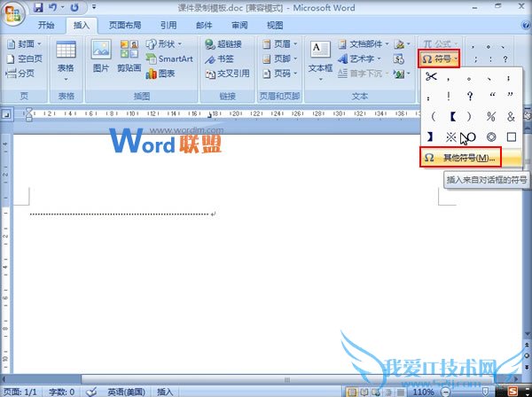Insert scissors symbol from symbol gallery
This screenshot has width=532, height=397.
click(x=431, y=77)
